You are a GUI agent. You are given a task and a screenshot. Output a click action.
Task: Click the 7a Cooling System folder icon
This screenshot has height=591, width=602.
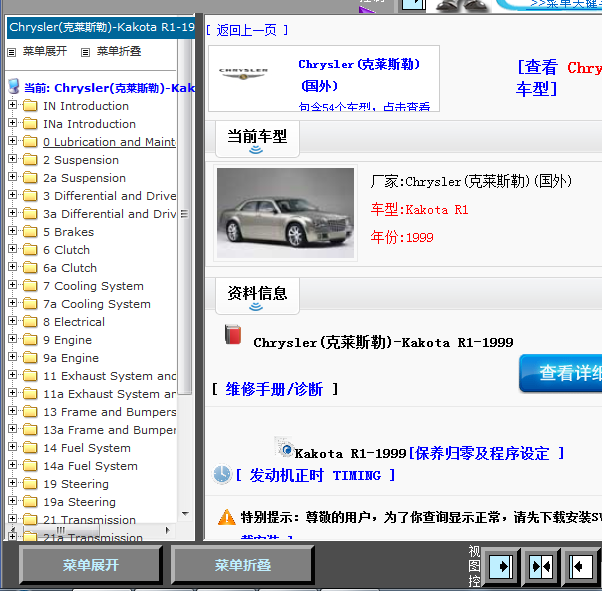(x=30, y=304)
